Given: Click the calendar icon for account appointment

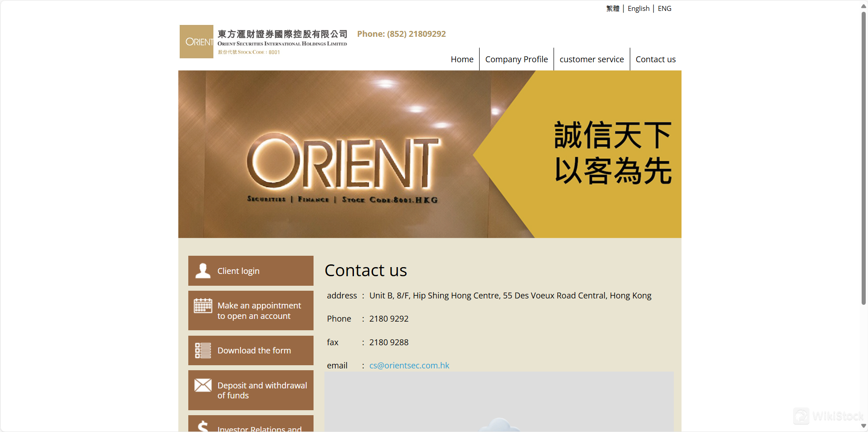Looking at the screenshot, I should pyautogui.click(x=203, y=306).
